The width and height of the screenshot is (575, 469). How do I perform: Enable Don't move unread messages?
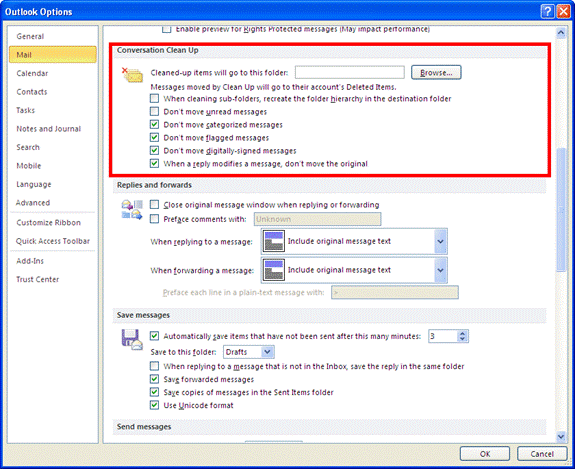coord(154,111)
